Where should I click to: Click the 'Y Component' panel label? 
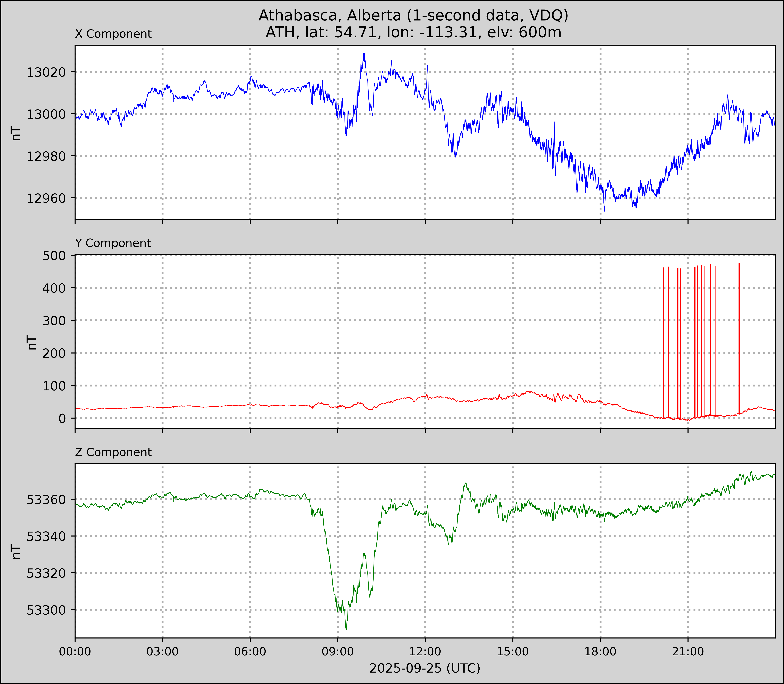113,243
